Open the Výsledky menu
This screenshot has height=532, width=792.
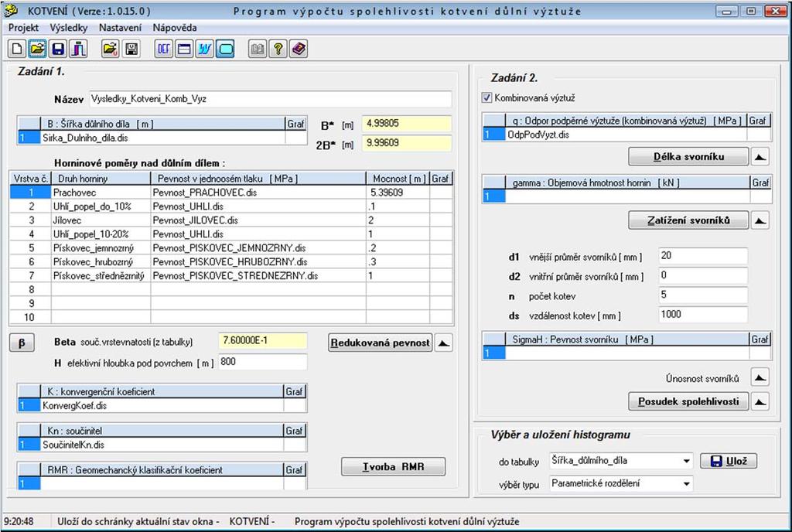[69, 28]
